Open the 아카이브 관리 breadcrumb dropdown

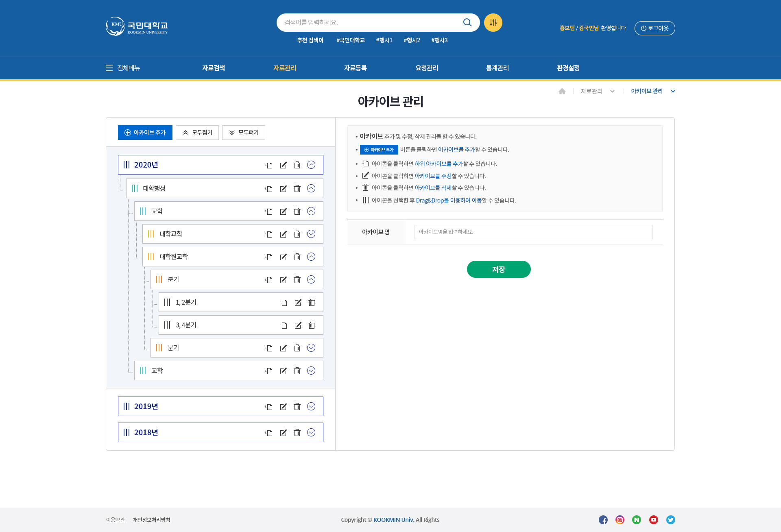[x=673, y=91]
